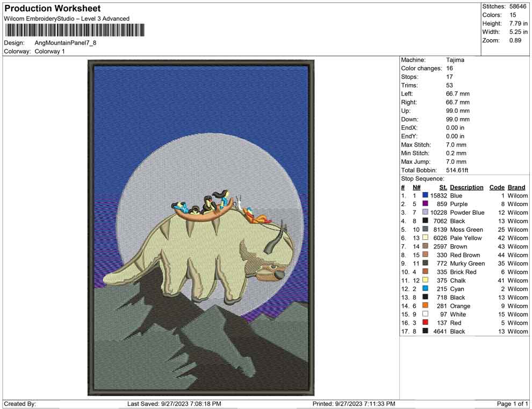Click the Brand column header
The image size is (532, 409).
click(x=516, y=187)
